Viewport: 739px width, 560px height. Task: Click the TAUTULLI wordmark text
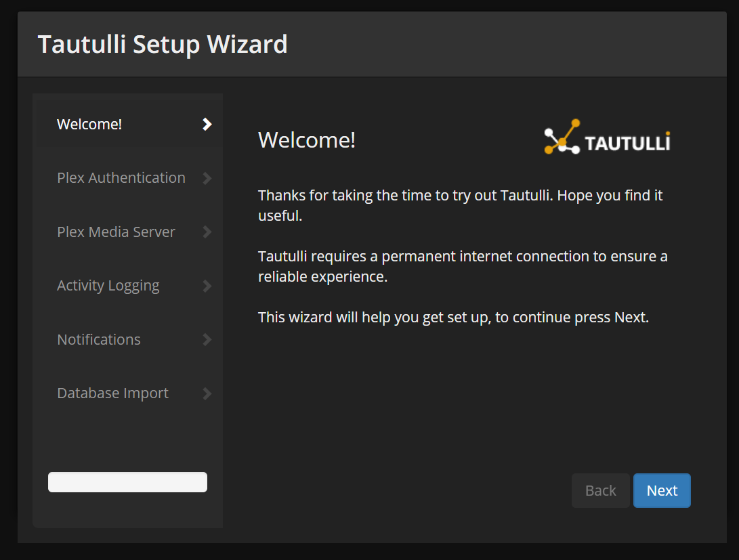pos(627,144)
